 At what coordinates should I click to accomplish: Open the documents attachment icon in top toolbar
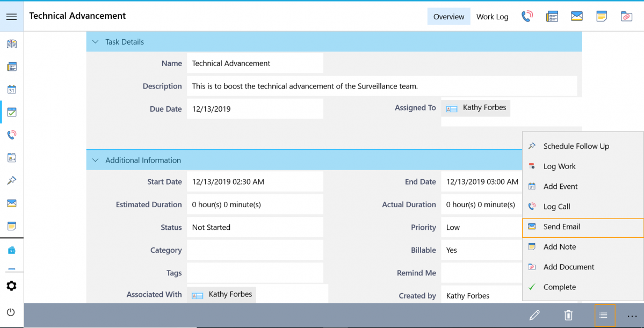click(x=626, y=17)
